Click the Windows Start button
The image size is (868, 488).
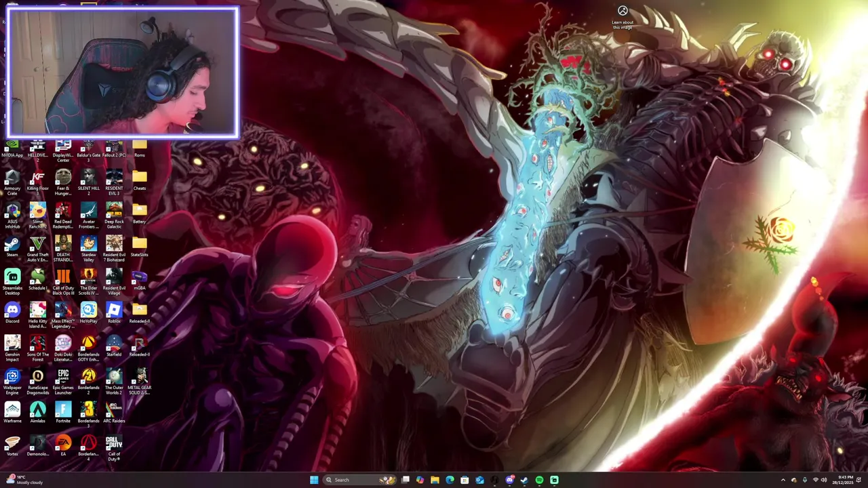pyautogui.click(x=314, y=480)
